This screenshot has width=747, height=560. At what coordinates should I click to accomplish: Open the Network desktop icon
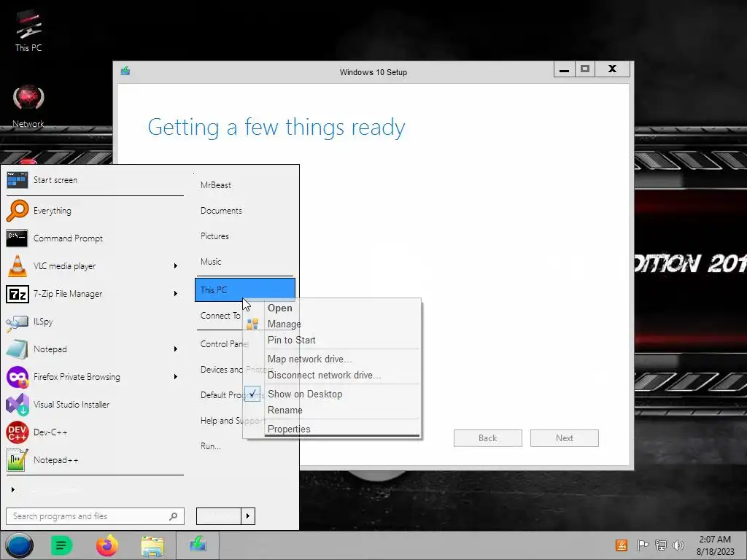(x=28, y=106)
